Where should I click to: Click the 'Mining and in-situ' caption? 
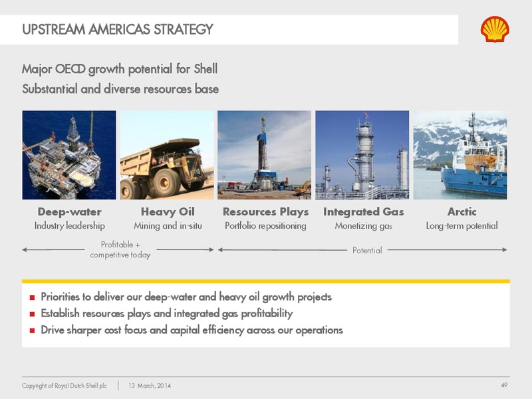[x=168, y=225]
